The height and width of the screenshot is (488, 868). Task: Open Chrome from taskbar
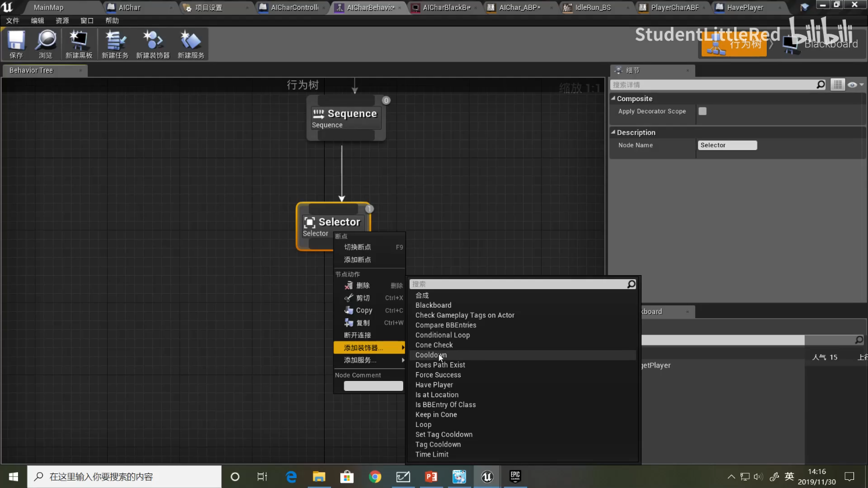point(375,476)
